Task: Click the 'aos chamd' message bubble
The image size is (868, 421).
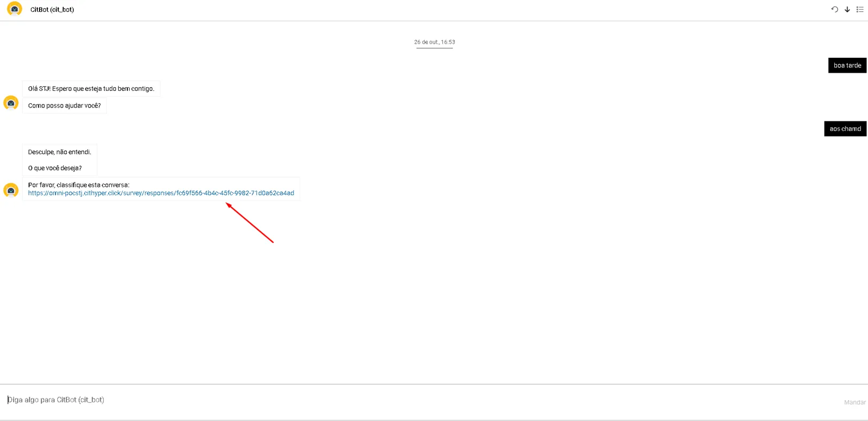Action: coord(845,129)
